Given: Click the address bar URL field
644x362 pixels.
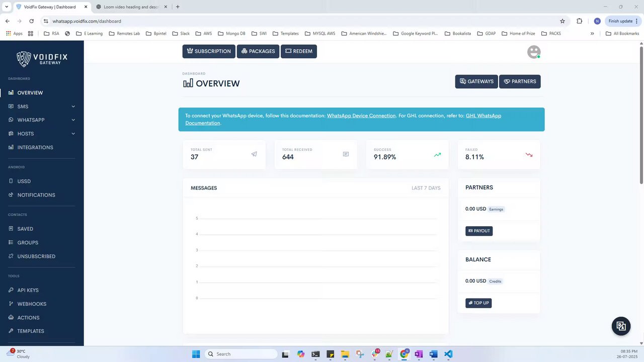Looking at the screenshot, I should click(302, 21).
